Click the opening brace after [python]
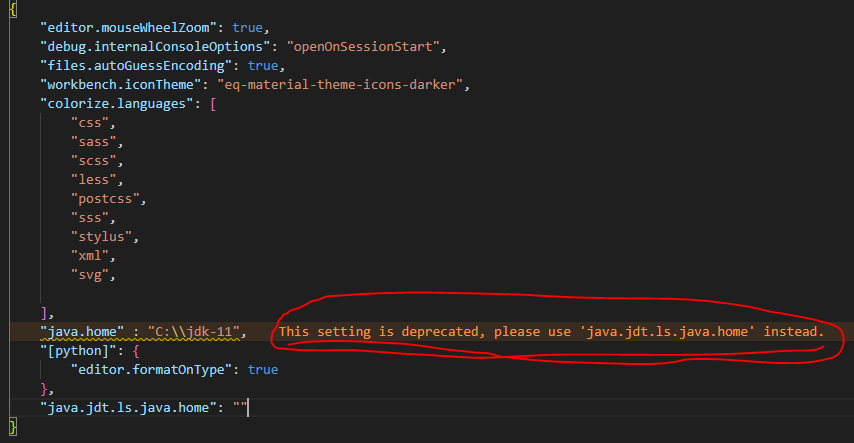This screenshot has width=854, height=443. point(136,351)
